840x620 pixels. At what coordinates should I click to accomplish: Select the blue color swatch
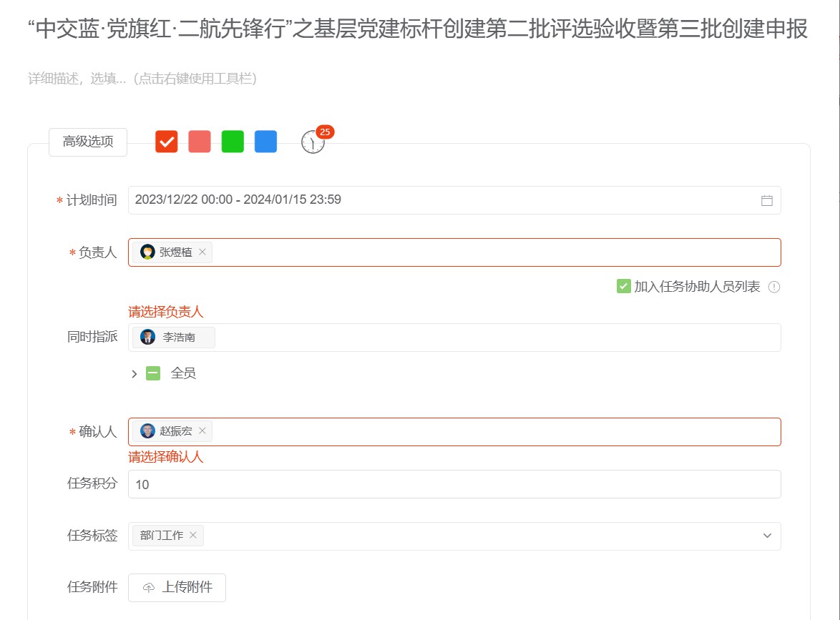[265, 142]
